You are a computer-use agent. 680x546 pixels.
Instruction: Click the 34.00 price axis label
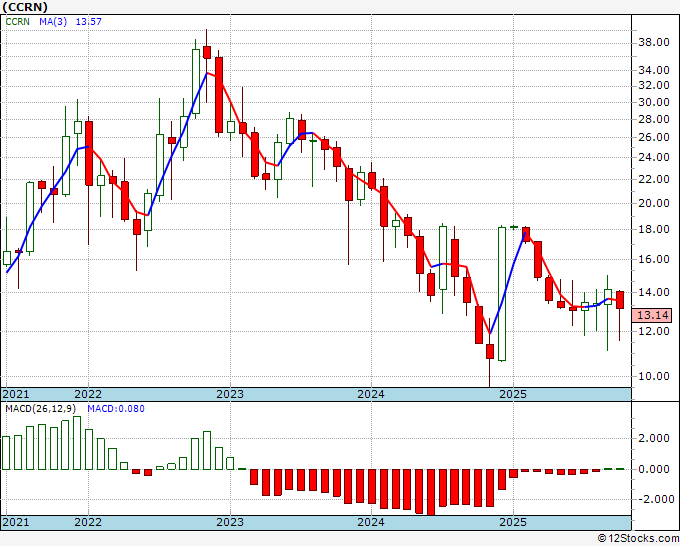point(654,70)
